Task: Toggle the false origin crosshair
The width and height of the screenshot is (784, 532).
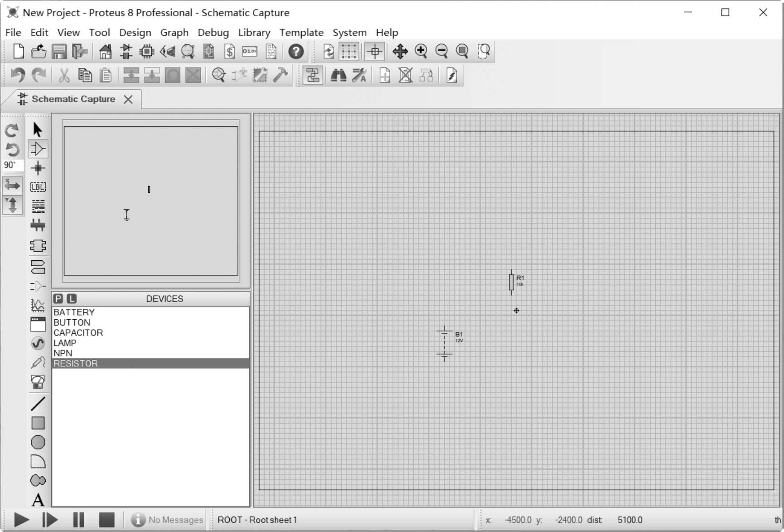Action: click(x=375, y=52)
